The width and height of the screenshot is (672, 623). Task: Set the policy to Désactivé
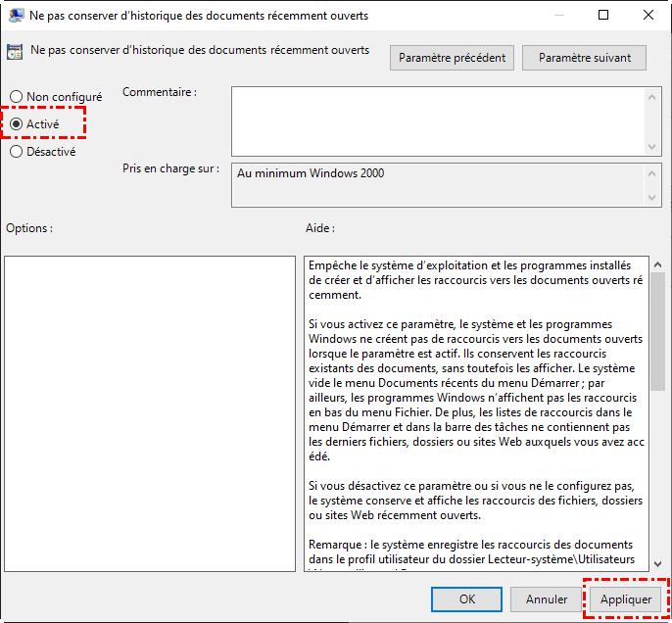pos(17,152)
